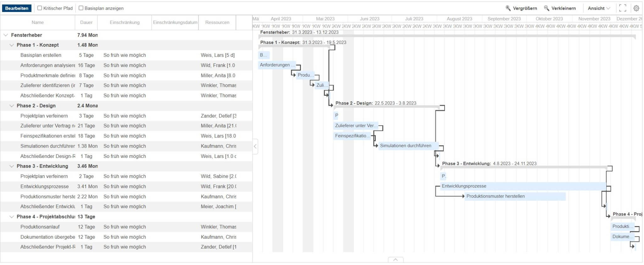Click the Einschränkungsdatum column header

[x=175, y=23]
